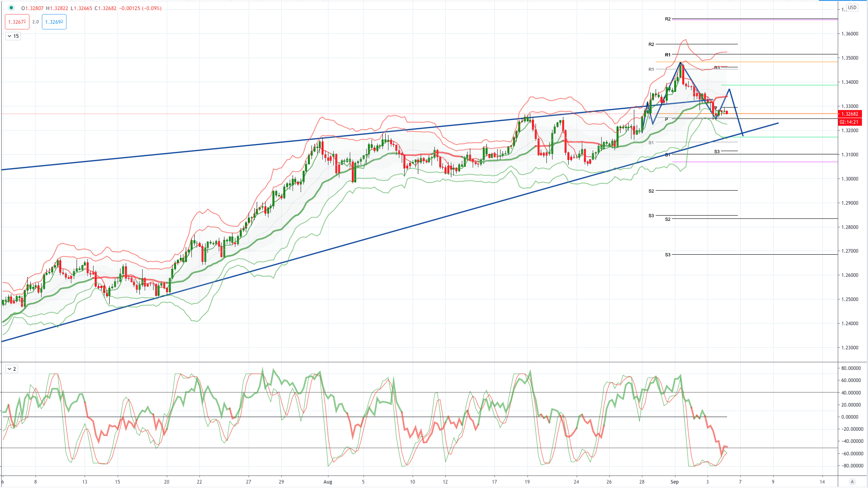Image resolution: width=868 pixels, height=488 pixels.
Task: Click the low value L1.32665 in the header
Action: 81,8
